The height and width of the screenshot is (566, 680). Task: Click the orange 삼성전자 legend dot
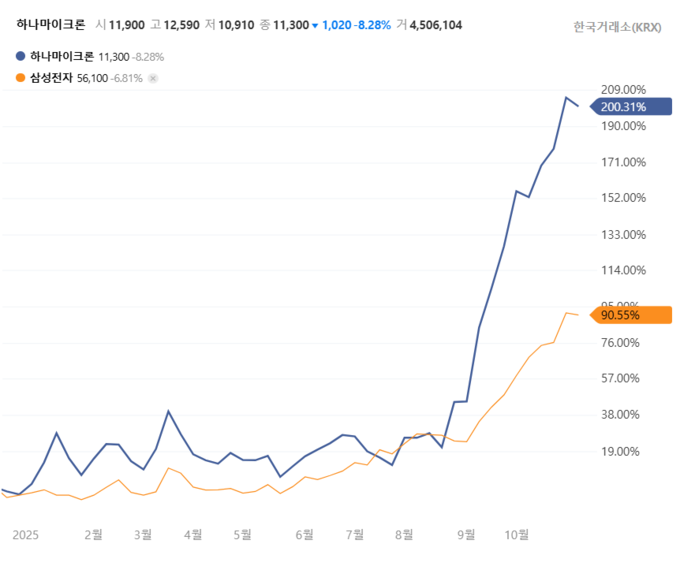(x=22, y=77)
